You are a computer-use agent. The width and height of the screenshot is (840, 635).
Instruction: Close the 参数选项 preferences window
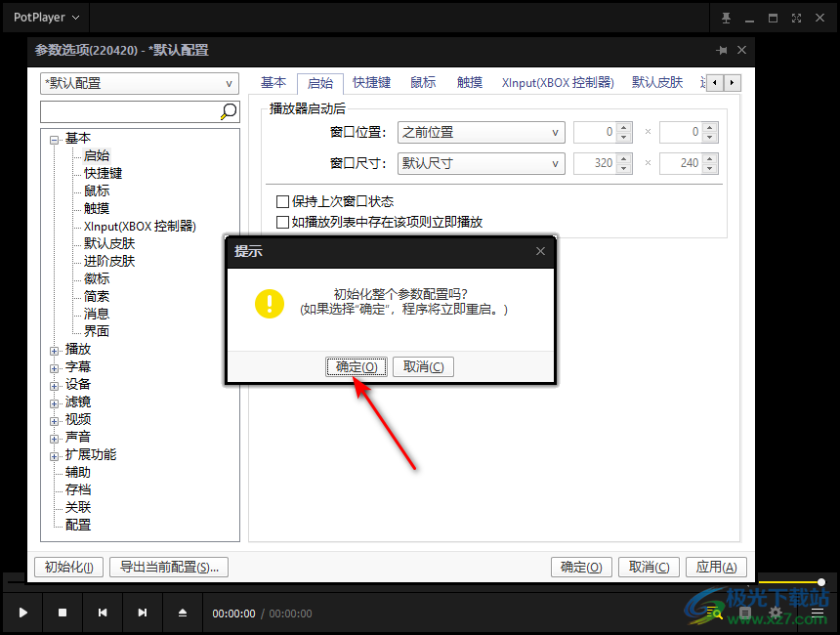[742, 50]
